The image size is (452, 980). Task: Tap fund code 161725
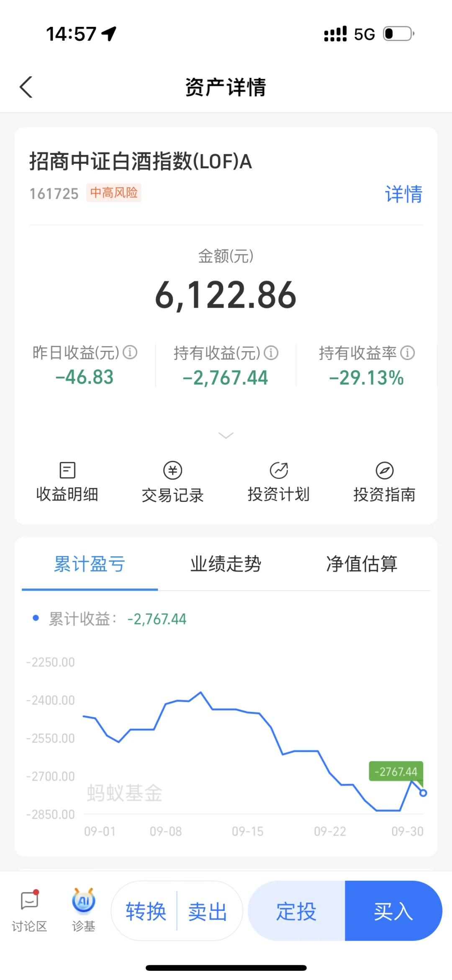click(54, 194)
